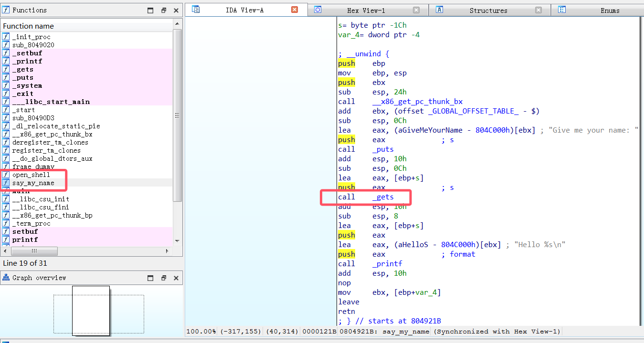
Task: Click the 100.00% zoom value in status bar
Action: 201,331
